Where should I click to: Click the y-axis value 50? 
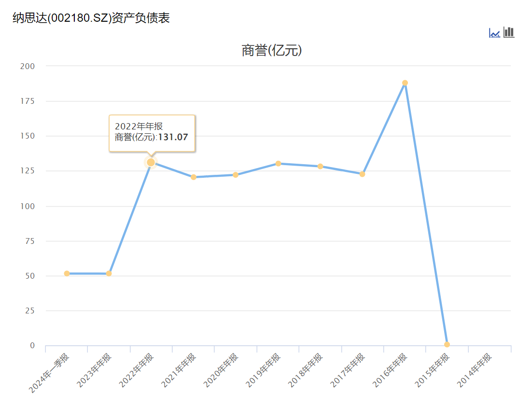click(x=30, y=276)
